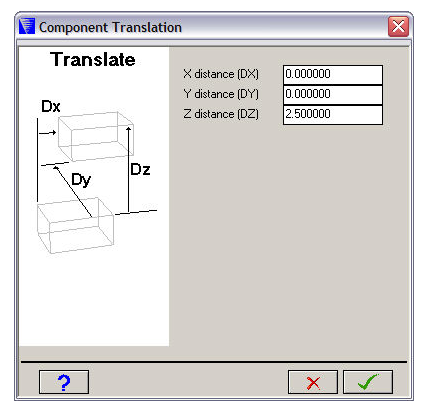The height and width of the screenshot is (411, 427).
Task: Click the Component Translation title bar text
Action: (110, 27)
